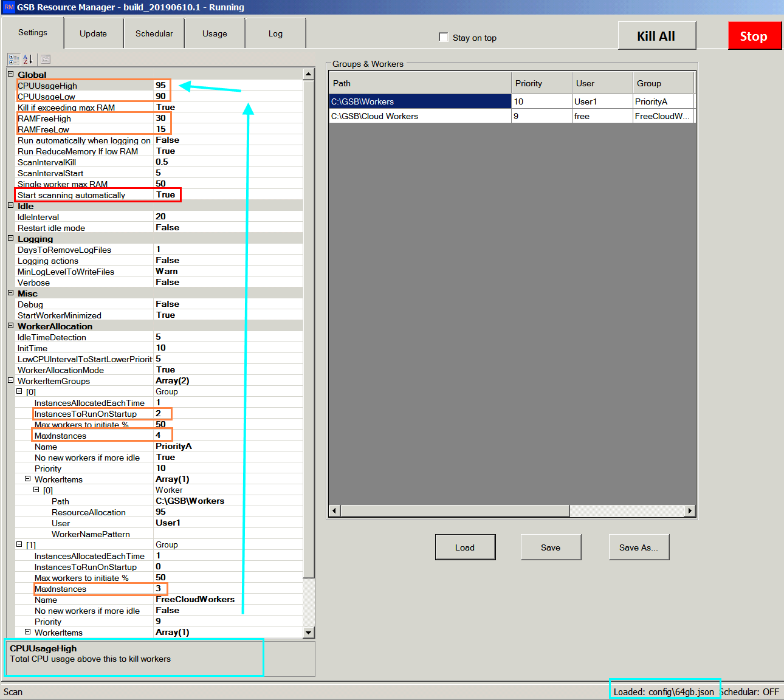This screenshot has height=700, width=784.
Task: Open the Usage tab
Action: [x=215, y=33]
